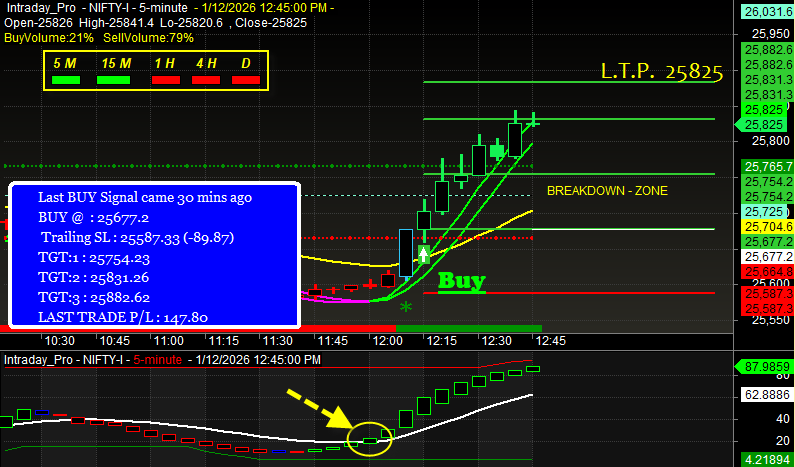Click the "SellVolume:79%" text

pos(149,38)
